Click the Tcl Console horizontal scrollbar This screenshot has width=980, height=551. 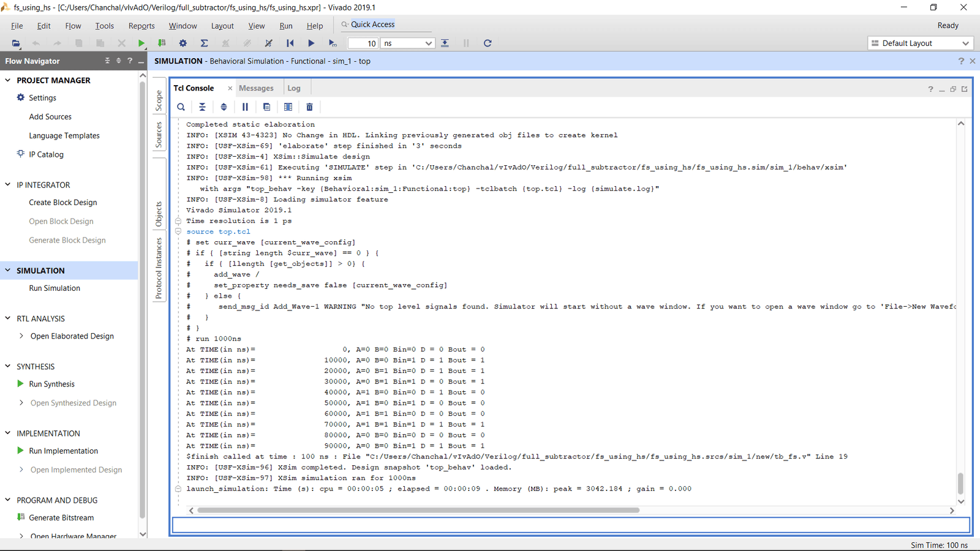point(418,510)
